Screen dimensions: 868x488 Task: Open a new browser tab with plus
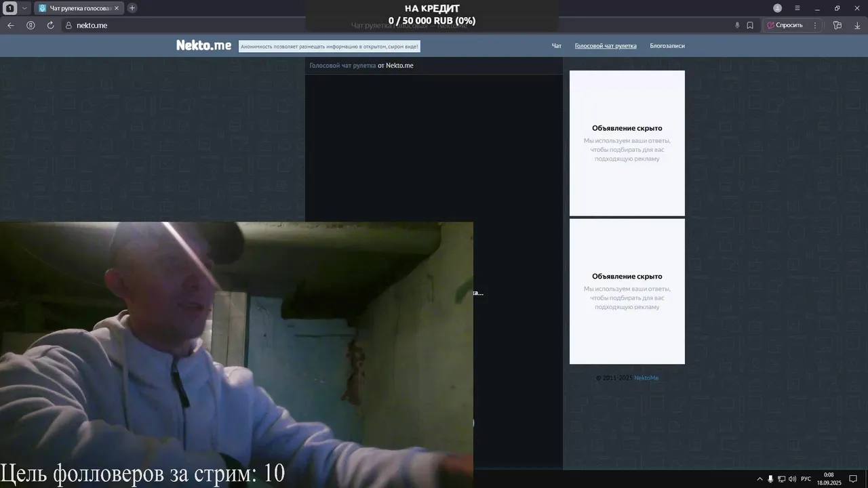(132, 8)
